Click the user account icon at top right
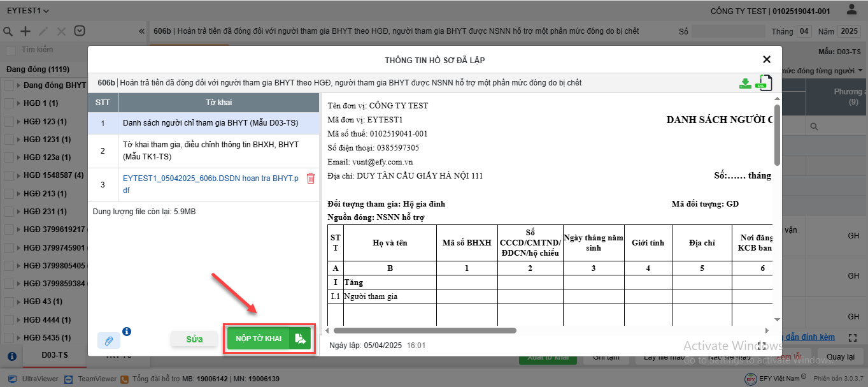 [x=851, y=10]
